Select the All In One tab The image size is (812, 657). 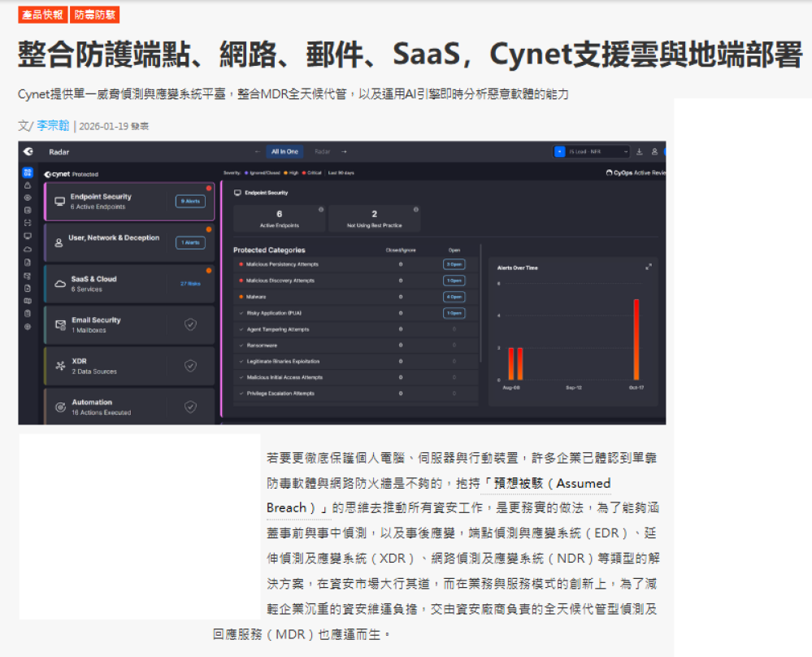[x=284, y=152]
